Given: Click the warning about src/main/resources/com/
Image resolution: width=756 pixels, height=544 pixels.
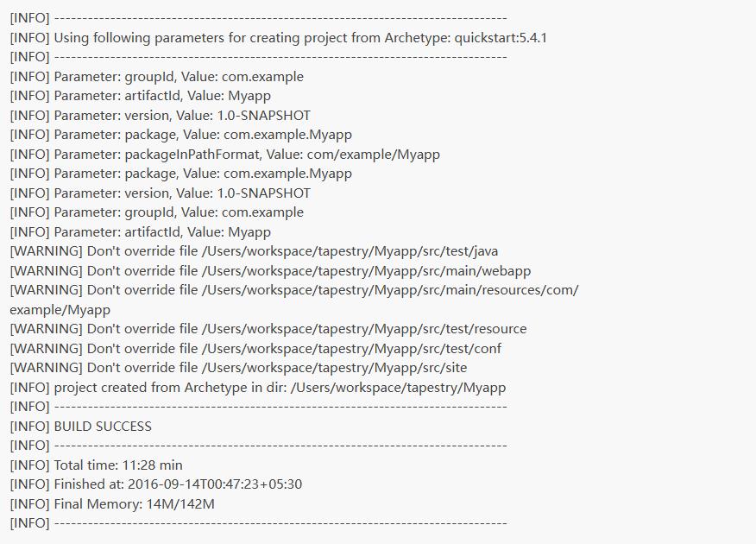Looking at the screenshot, I should point(294,290).
